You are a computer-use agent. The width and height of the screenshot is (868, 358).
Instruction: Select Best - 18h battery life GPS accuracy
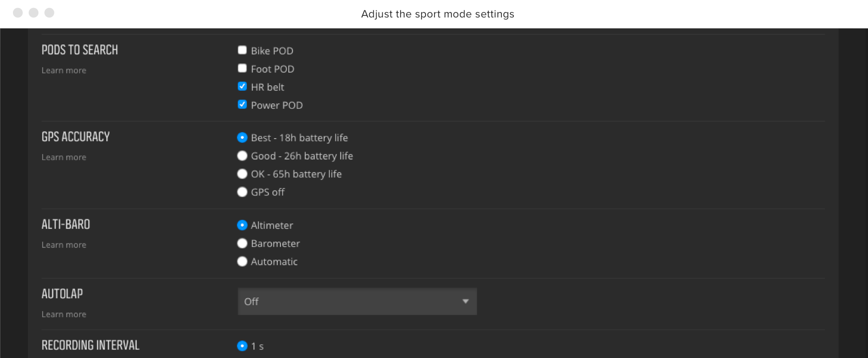(x=242, y=137)
